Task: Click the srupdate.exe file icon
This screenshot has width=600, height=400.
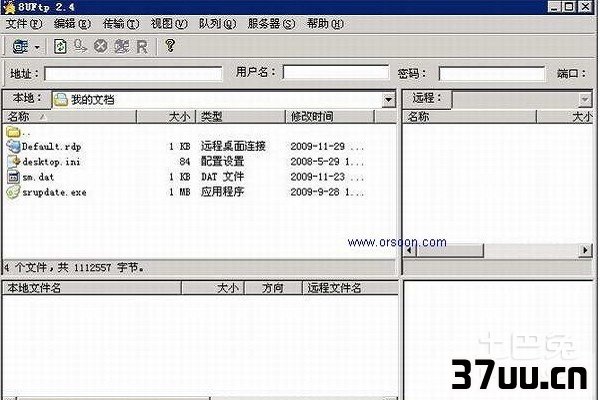Action: tap(13, 193)
